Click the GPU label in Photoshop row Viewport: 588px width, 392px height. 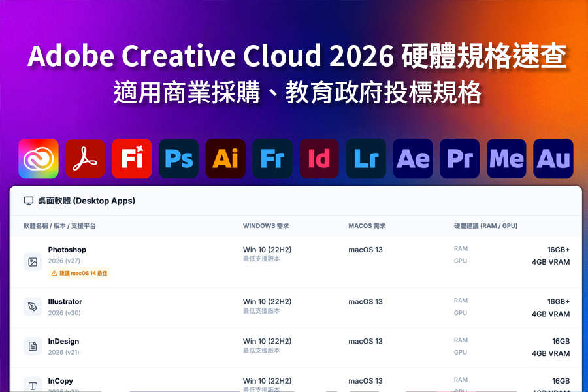[460, 261]
